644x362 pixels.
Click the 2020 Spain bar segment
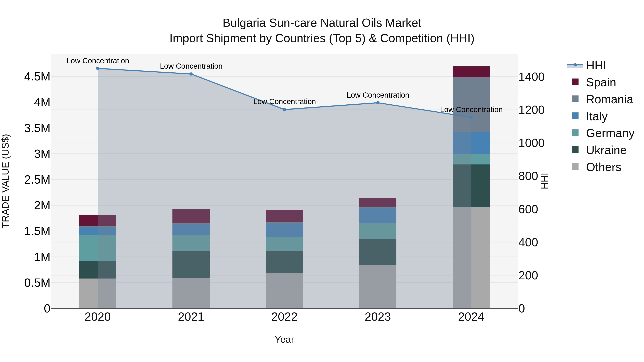tap(98, 221)
